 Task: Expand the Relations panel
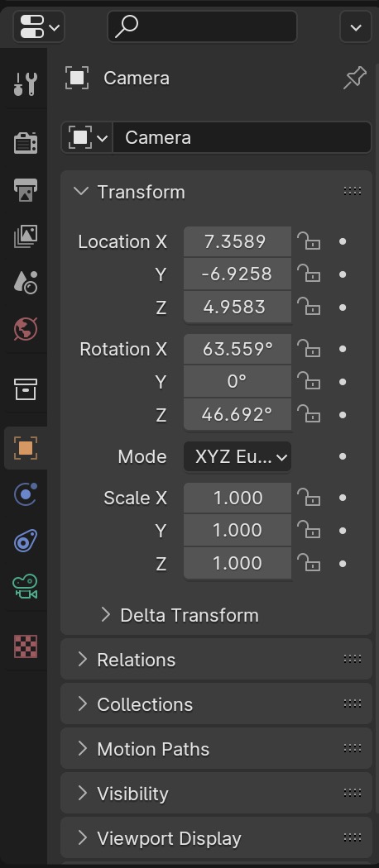216,660
